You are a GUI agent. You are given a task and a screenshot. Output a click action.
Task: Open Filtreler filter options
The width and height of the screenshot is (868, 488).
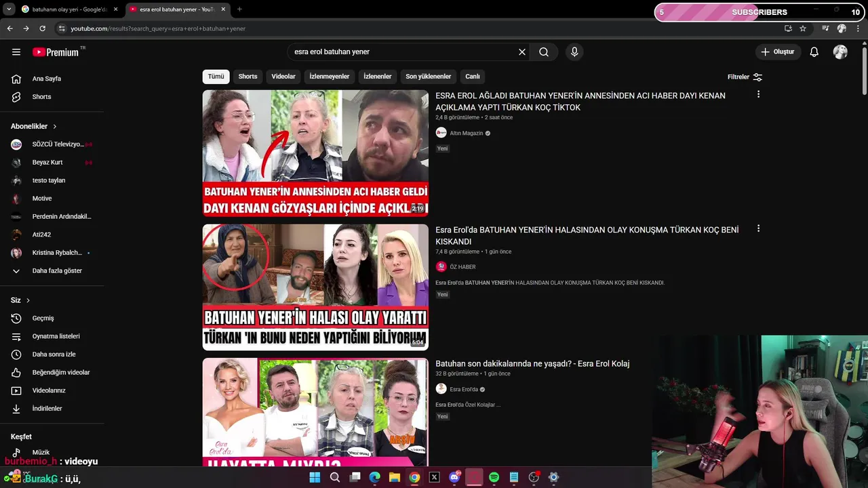pyautogui.click(x=745, y=77)
